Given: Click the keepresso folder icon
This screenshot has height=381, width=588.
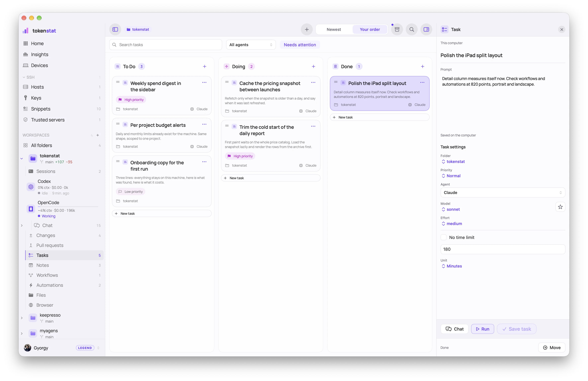Looking at the screenshot, I should coord(33,318).
